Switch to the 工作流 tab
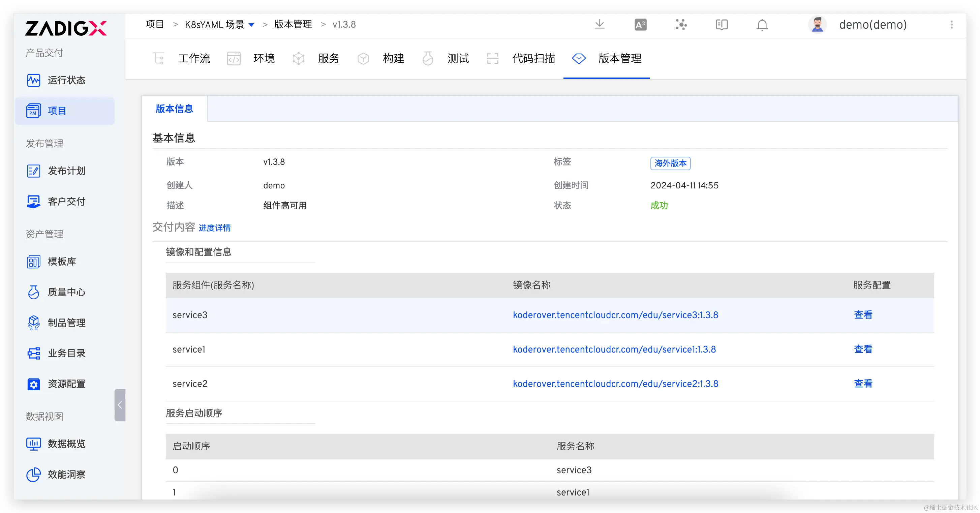The width and height of the screenshot is (980, 513). [194, 59]
